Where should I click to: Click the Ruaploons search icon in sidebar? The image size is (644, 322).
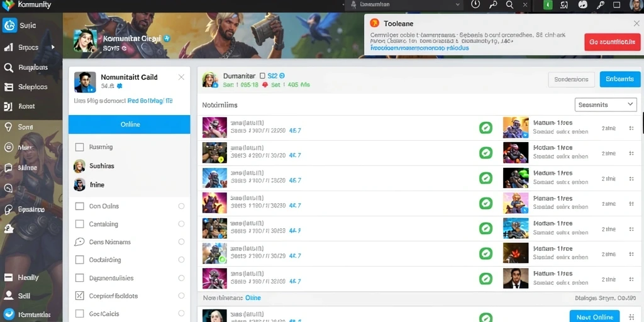(9, 67)
